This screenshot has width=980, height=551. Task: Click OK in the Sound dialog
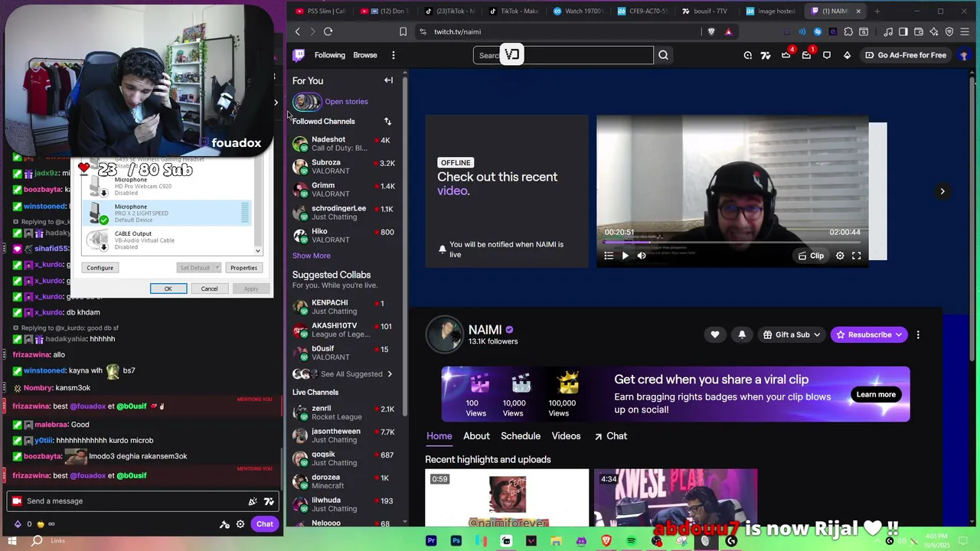tap(168, 289)
